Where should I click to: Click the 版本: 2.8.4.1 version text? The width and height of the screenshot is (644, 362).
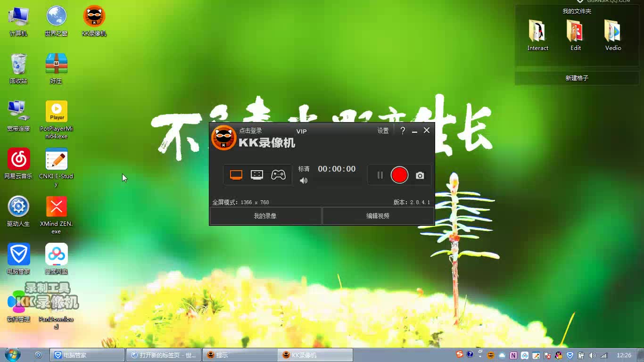click(412, 202)
